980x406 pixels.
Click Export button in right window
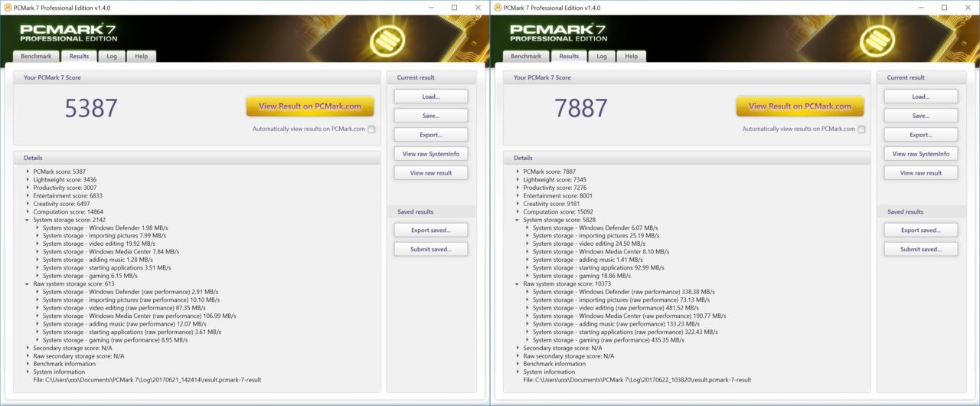point(921,135)
